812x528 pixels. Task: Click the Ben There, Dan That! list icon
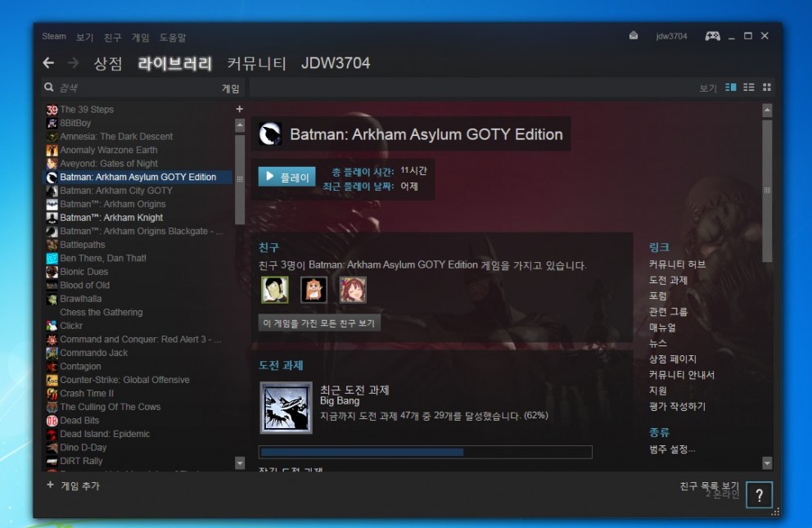52,259
